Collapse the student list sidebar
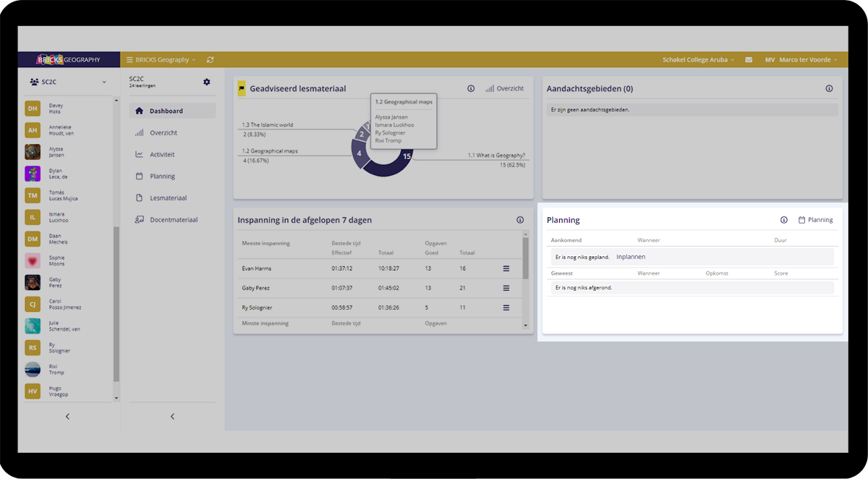 click(x=68, y=416)
